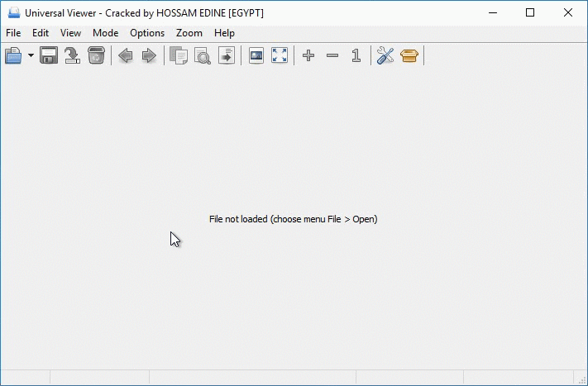
Task: Toggle full screen expand arrows icon
Action: point(280,55)
